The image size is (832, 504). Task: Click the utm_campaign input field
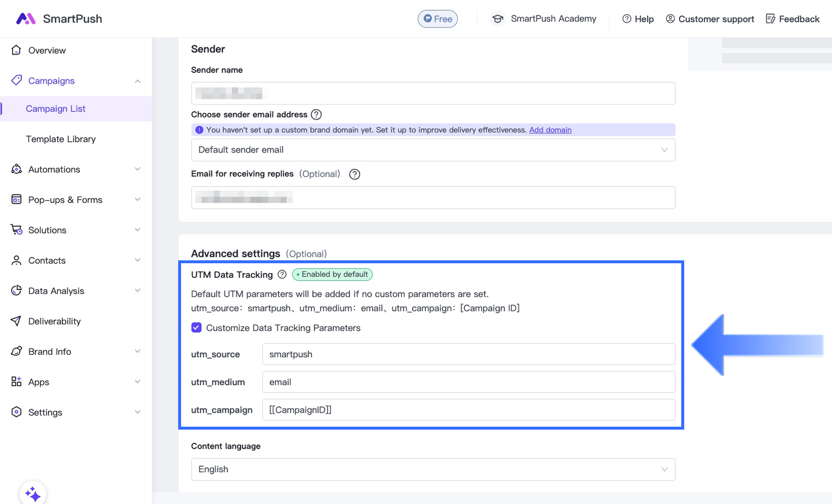point(468,410)
